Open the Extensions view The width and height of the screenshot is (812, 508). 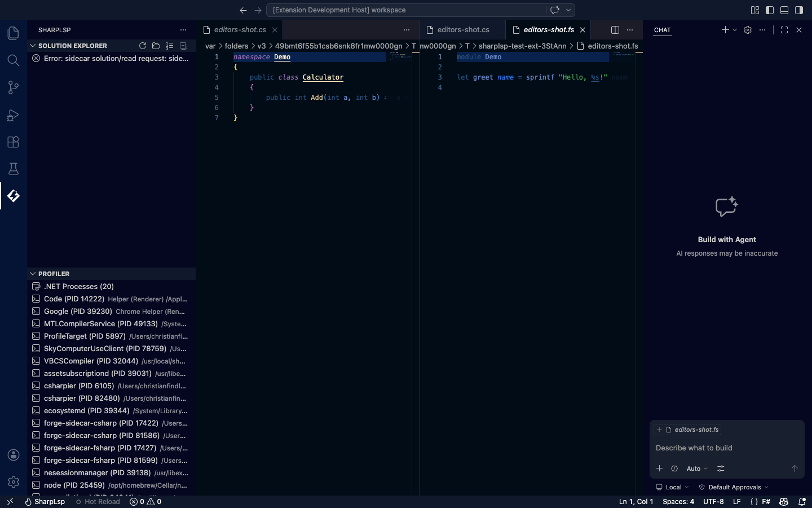point(14,142)
